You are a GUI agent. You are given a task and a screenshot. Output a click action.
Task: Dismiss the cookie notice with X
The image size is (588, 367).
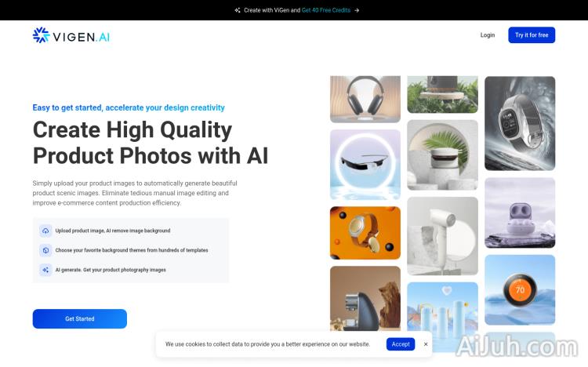pyautogui.click(x=426, y=344)
